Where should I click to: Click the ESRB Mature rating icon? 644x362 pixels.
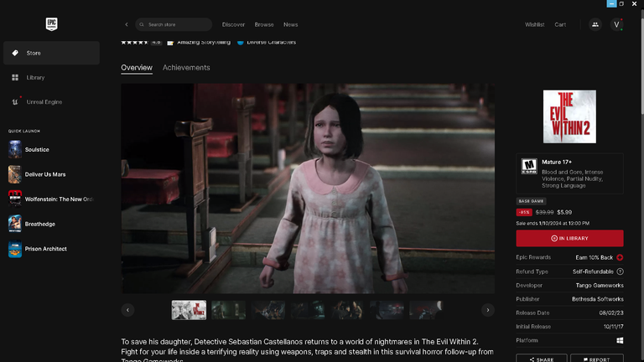[x=529, y=166]
